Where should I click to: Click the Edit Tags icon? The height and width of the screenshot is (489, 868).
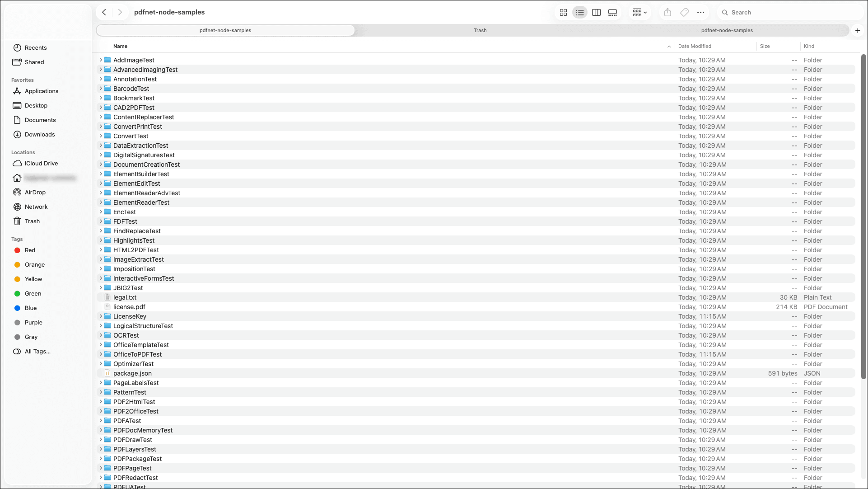point(684,13)
